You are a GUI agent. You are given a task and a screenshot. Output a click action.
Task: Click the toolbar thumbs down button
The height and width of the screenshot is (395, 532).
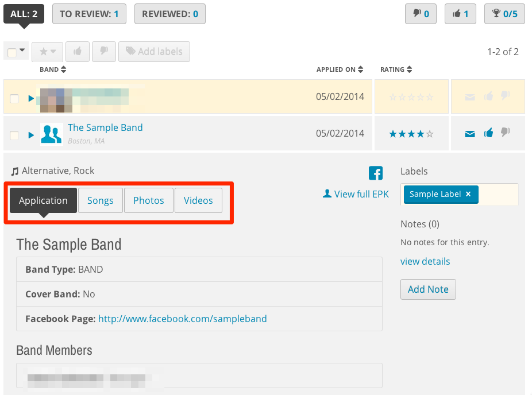coord(103,52)
